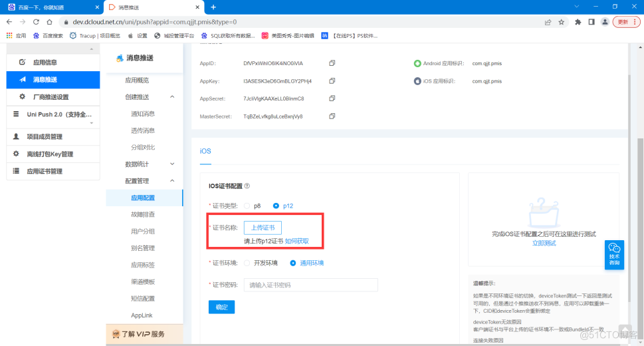644x346 pixels.
Task: Click the 如何获取 help link
Action: [x=297, y=241]
